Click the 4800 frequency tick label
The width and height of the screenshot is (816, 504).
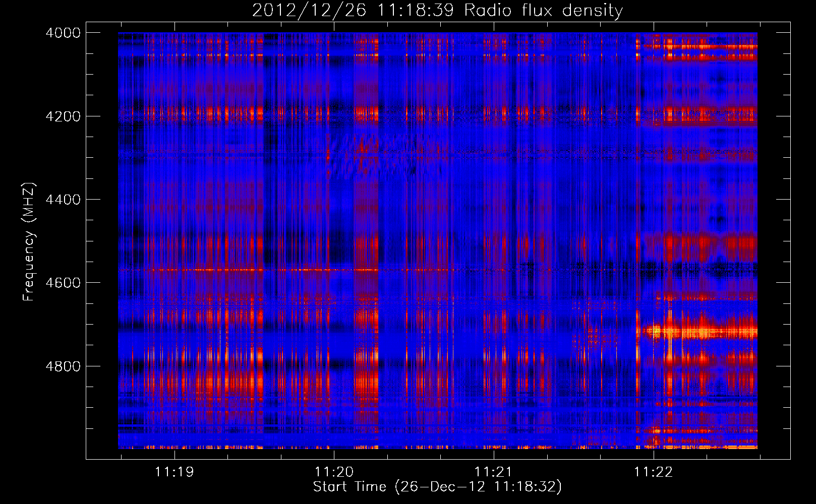click(x=63, y=366)
